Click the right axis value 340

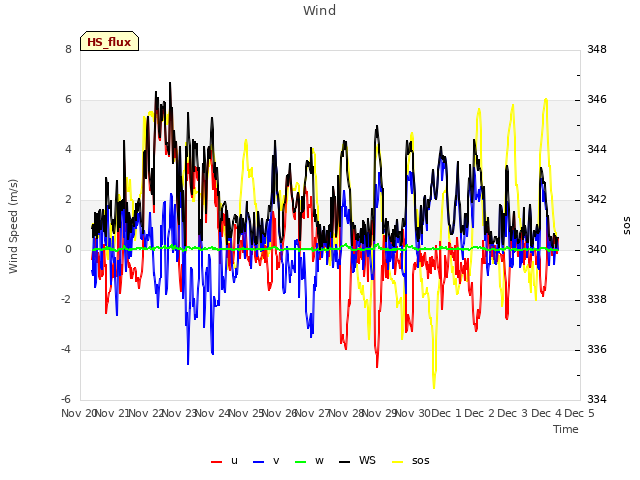(x=597, y=249)
